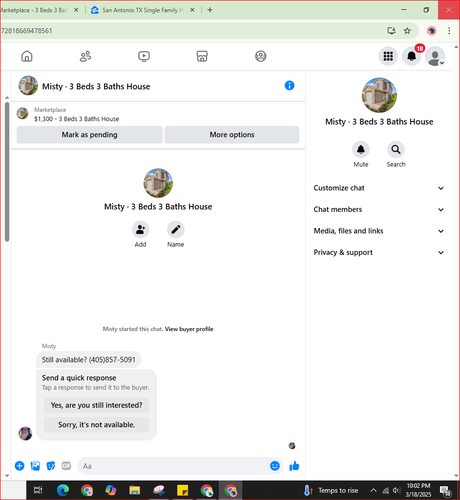This screenshot has height=500, width=460.
Task: Open Chrome profile avatar in toolbar
Action: pos(432,31)
